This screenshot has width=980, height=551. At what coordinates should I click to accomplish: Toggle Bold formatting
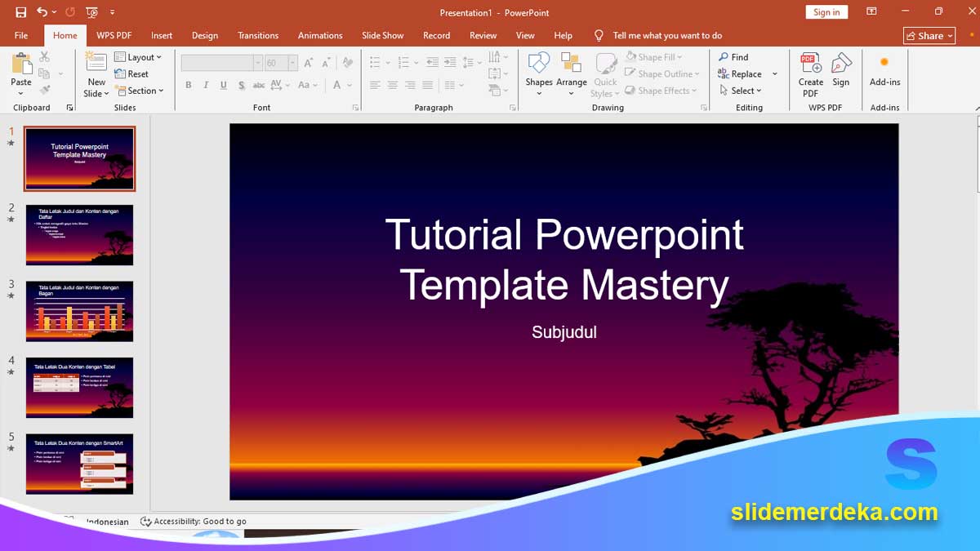pos(189,85)
